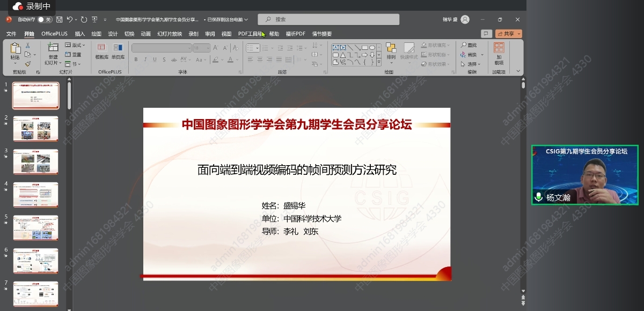
Task: Collapse the ribbon with the chevron arrow
Action: tap(518, 71)
